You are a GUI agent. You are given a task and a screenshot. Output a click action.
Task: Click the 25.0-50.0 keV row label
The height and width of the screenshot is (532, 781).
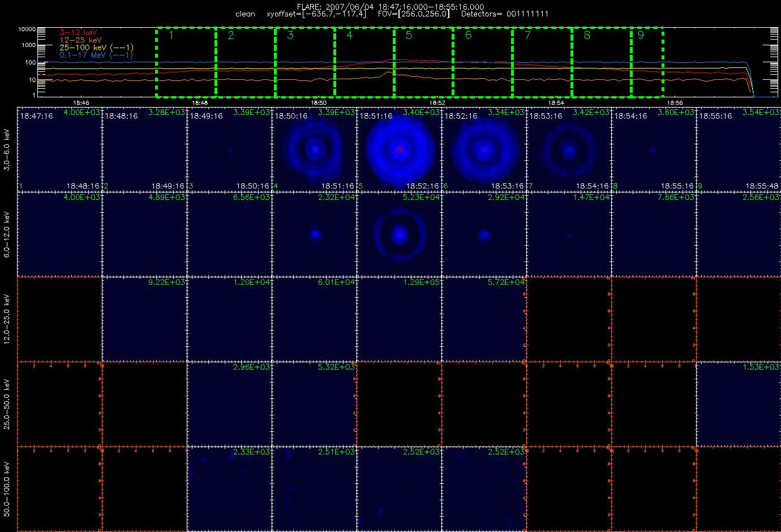[x=7, y=404]
